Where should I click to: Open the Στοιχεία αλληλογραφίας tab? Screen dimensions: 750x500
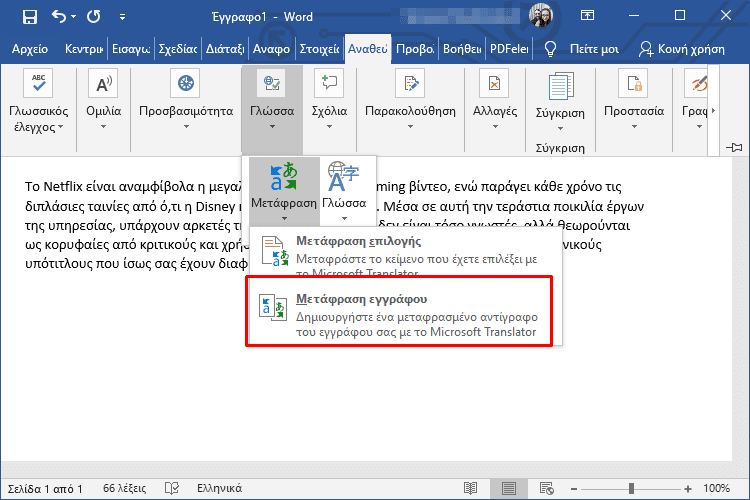319,49
